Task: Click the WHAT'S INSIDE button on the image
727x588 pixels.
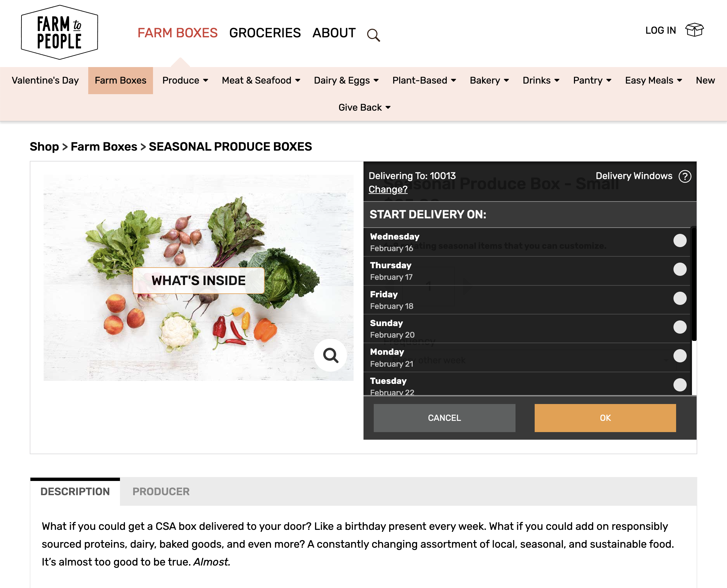Action: (x=199, y=280)
